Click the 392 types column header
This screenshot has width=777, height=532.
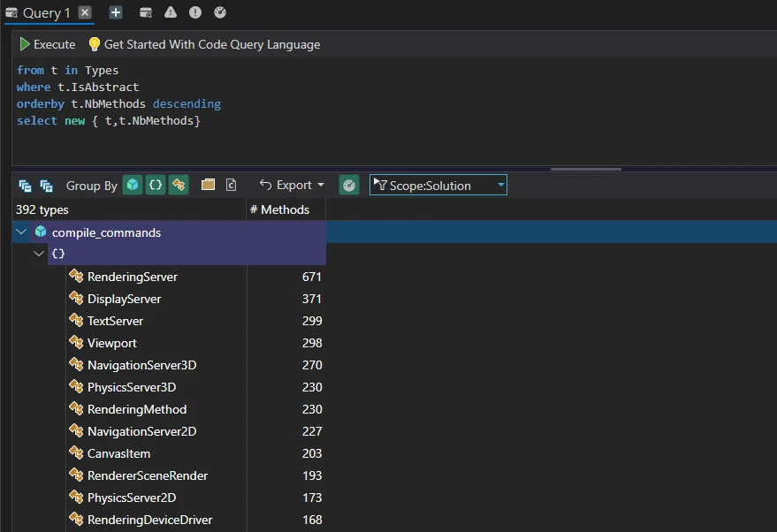click(129, 209)
